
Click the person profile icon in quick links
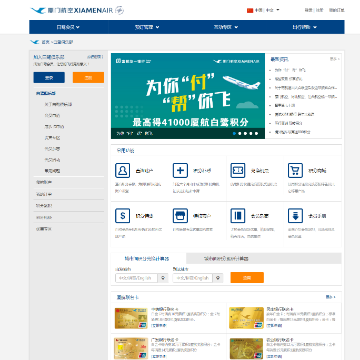122,171
